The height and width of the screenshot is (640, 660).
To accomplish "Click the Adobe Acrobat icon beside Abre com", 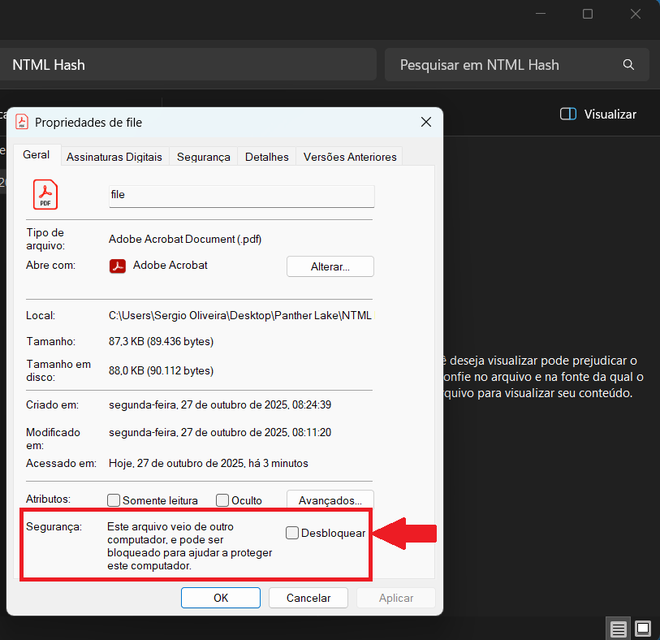I will point(117,266).
